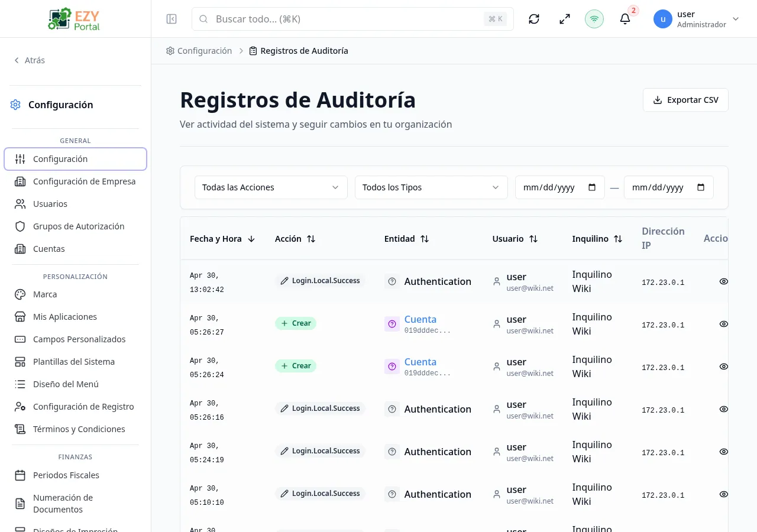This screenshot has width=757, height=532.
Task: Open Usuarios in the sidebar menu
Action: point(75,204)
